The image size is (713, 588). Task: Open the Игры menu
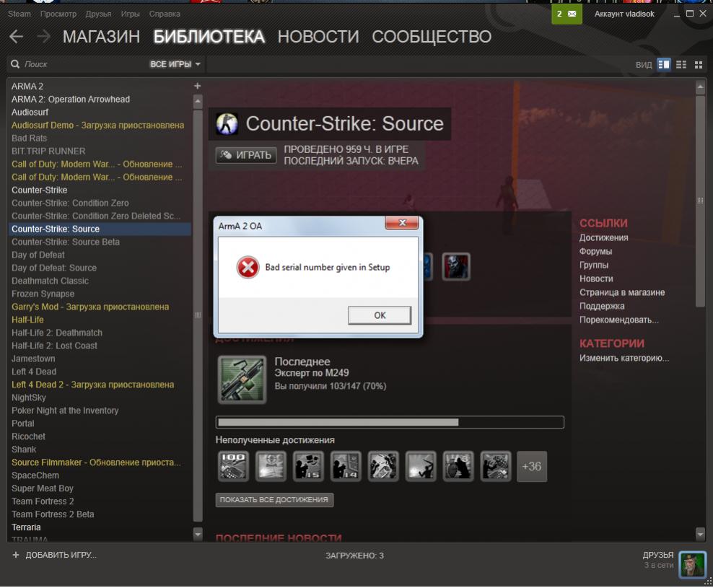pos(131,14)
